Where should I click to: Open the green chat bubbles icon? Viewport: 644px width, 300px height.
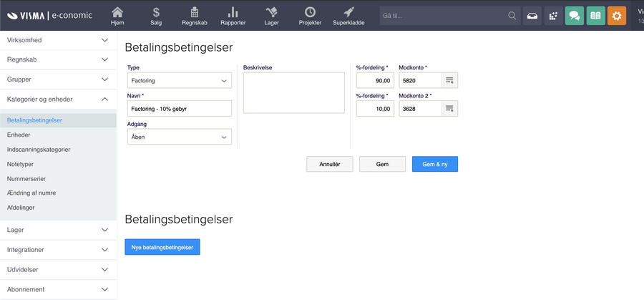(574, 16)
